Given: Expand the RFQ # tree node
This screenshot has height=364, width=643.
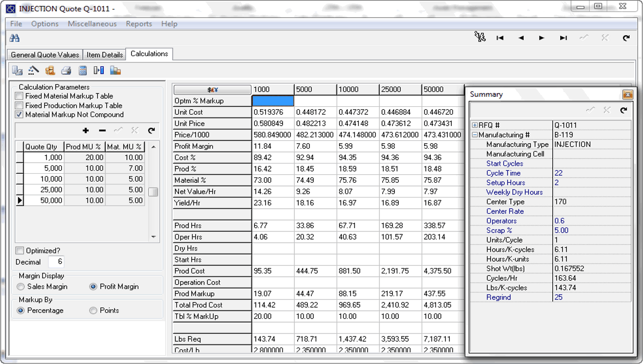Looking at the screenshot, I should 474,125.
